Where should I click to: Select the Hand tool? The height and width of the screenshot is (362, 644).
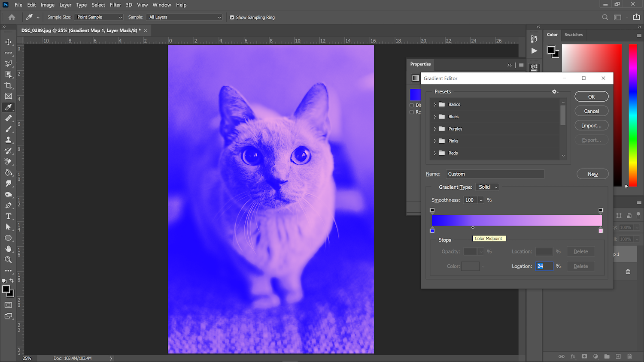[x=8, y=249]
